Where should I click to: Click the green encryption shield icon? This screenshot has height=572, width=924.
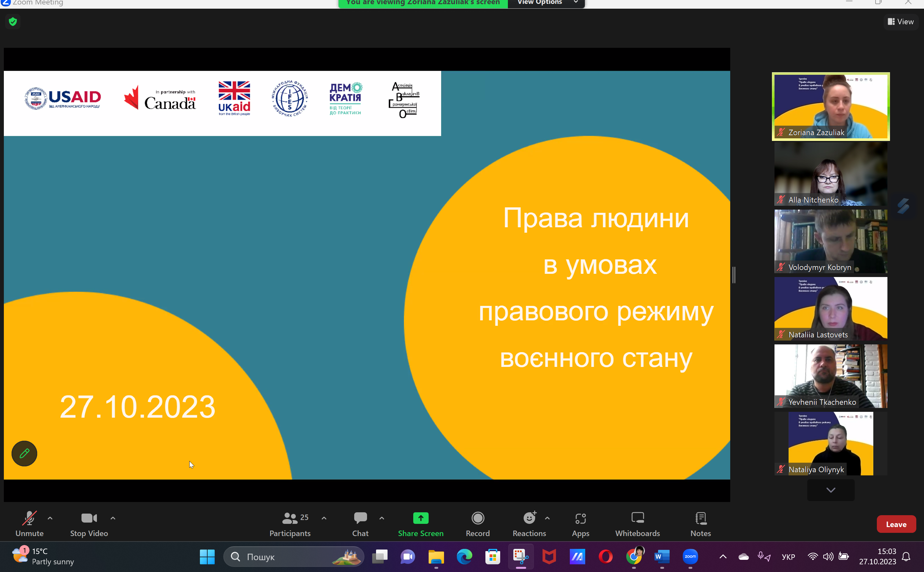(x=13, y=22)
